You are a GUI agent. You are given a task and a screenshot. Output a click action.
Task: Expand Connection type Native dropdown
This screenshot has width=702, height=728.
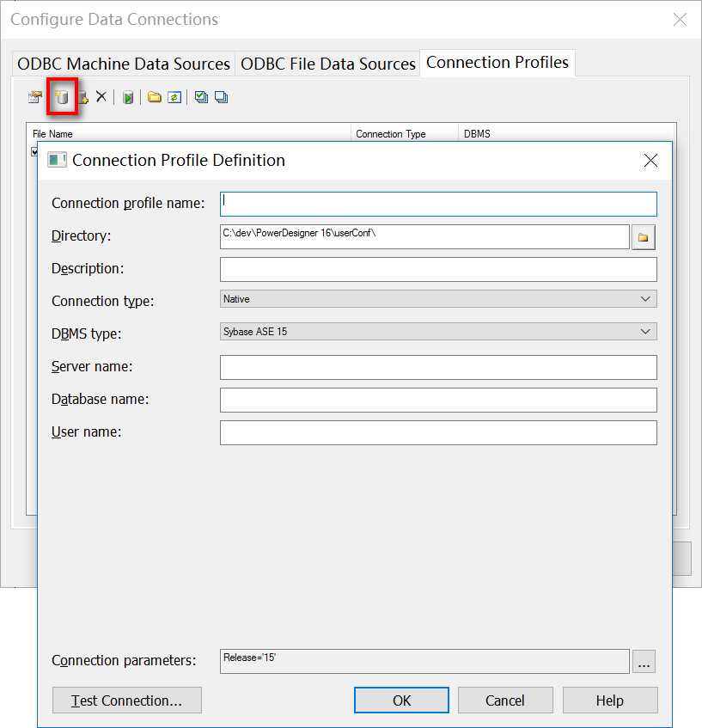645,299
